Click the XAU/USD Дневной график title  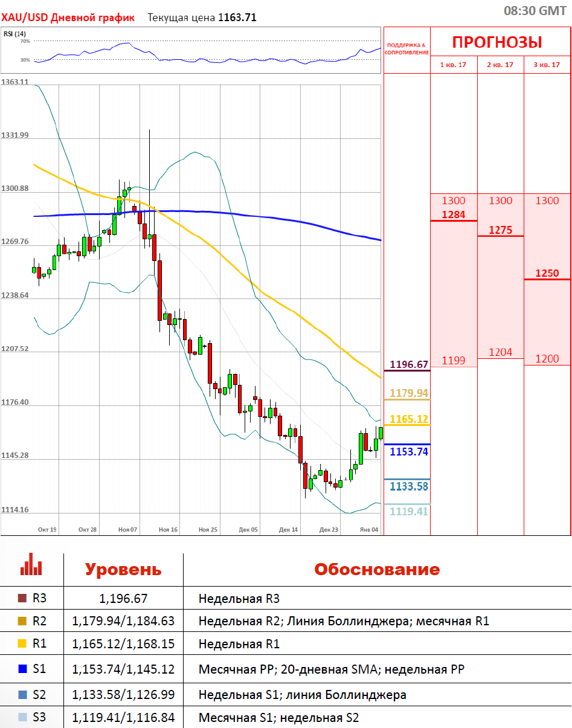(68, 18)
